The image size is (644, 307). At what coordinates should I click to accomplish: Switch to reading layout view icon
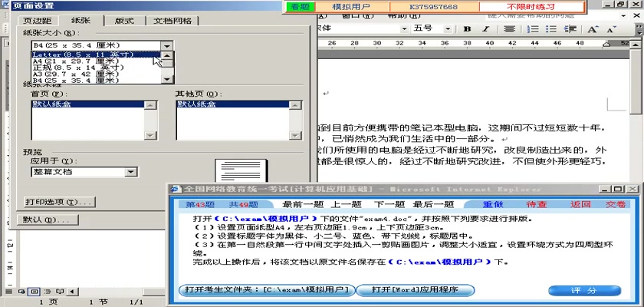pos(60,292)
